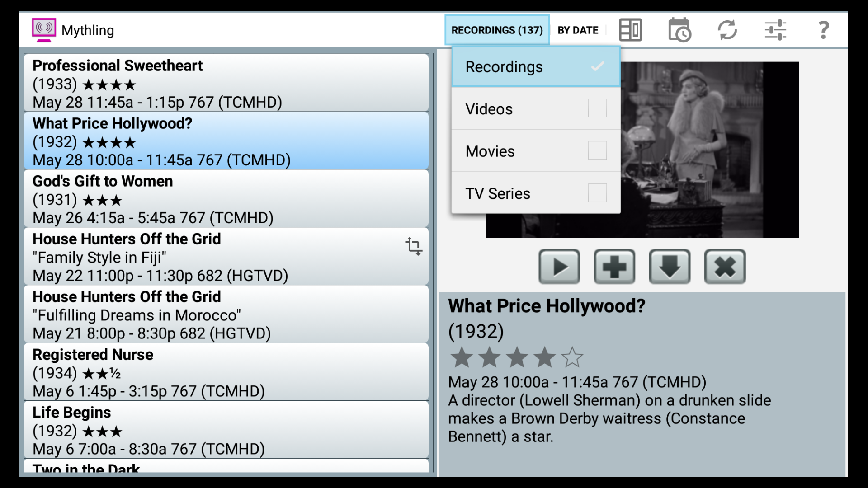Add recording to queue with plus button
Viewport: 868px width, 488px height.
614,267
